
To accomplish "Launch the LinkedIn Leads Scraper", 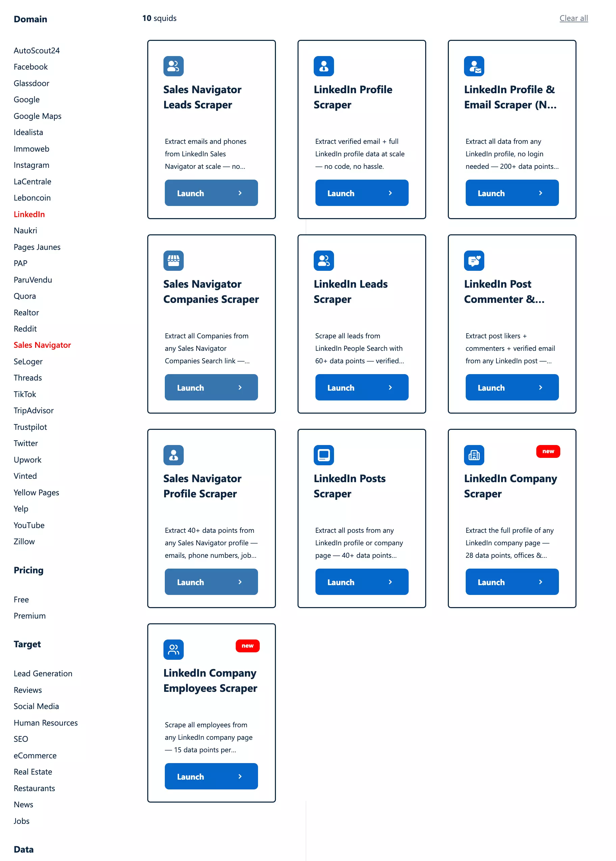I will (x=361, y=388).
